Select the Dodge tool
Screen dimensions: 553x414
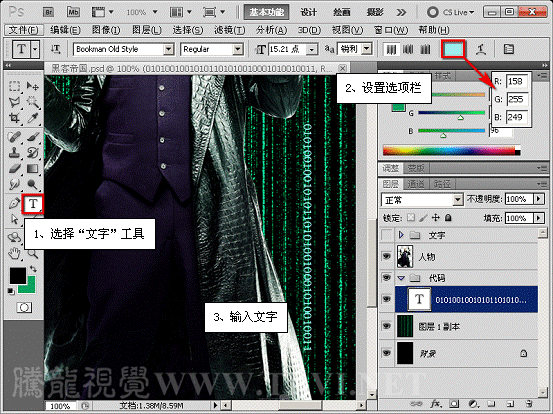[32, 184]
